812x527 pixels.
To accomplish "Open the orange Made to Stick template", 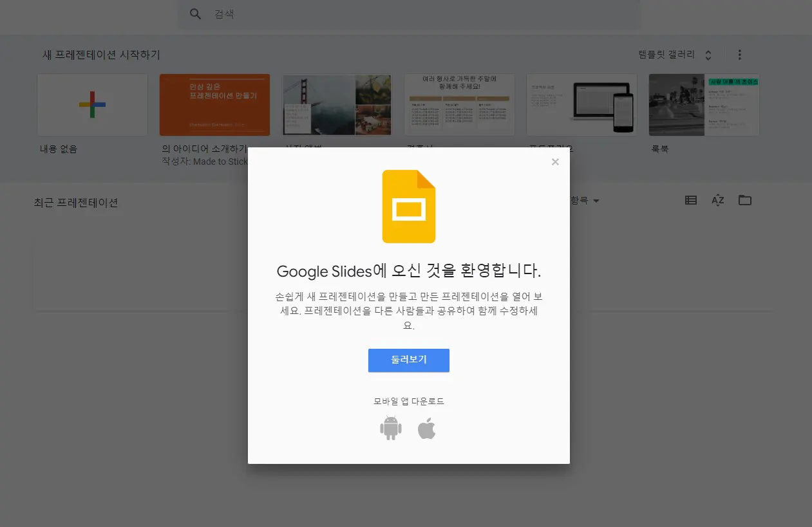I will click(x=214, y=104).
